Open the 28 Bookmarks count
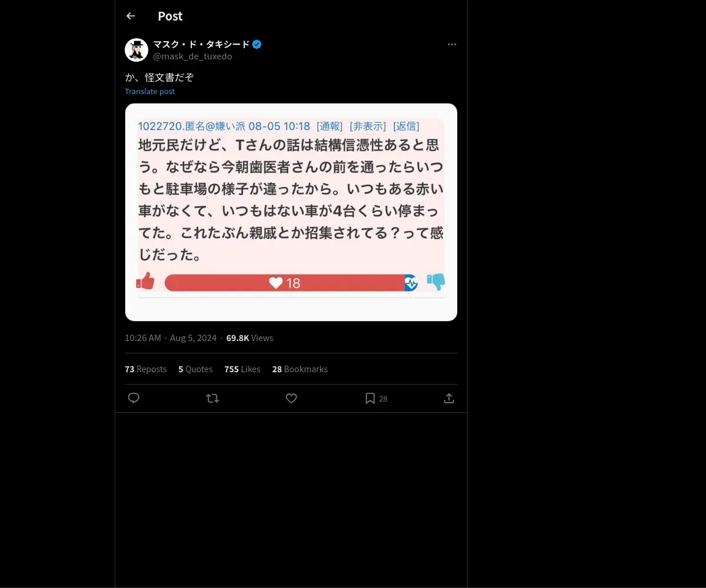This screenshot has width=706, height=588. pos(299,369)
